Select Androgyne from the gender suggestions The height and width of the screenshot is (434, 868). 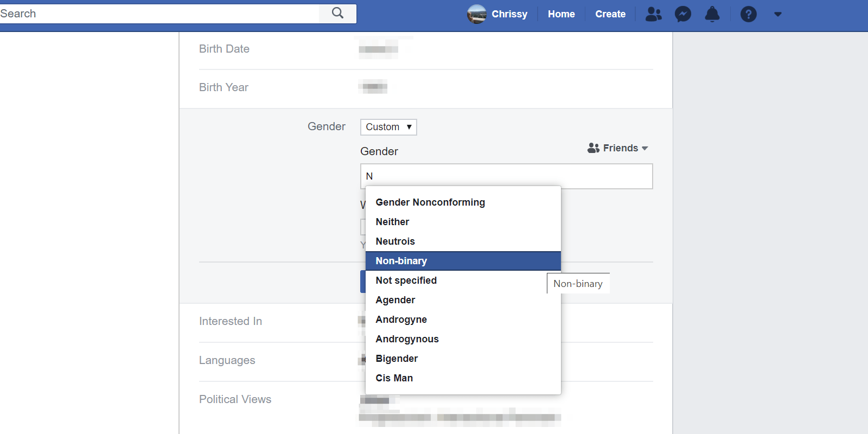point(463,320)
